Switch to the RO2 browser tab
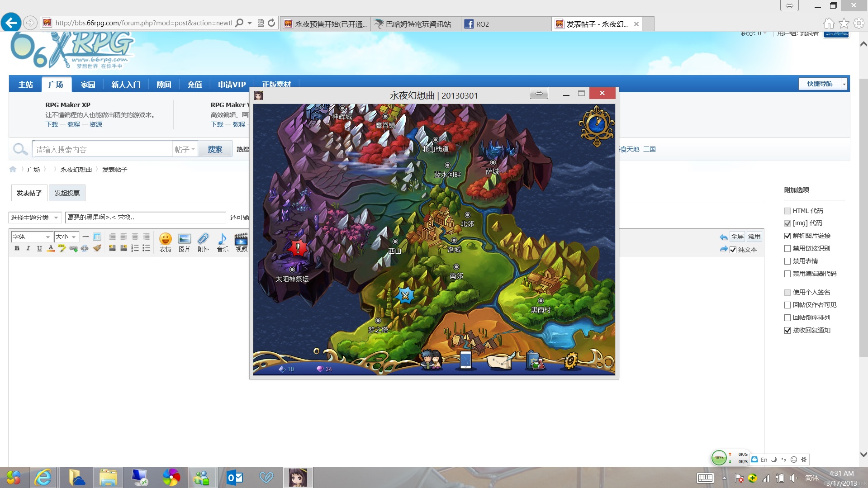Viewport: 868px width, 488px height. tap(507, 24)
